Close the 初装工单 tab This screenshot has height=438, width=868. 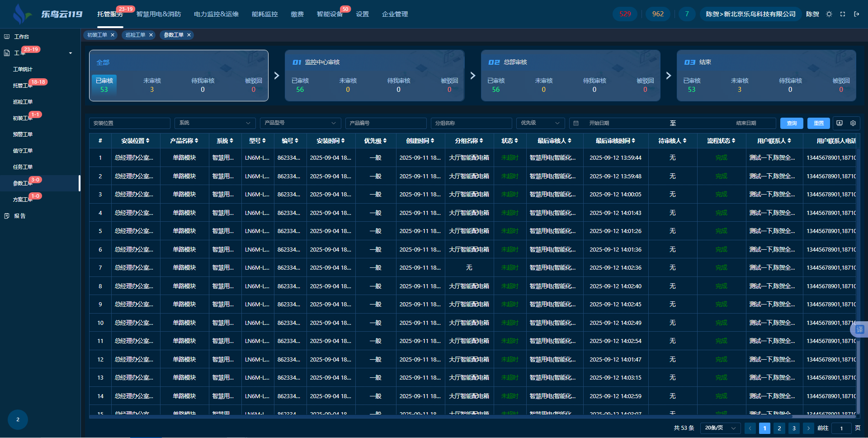pyautogui.click(x=113, y=35)
